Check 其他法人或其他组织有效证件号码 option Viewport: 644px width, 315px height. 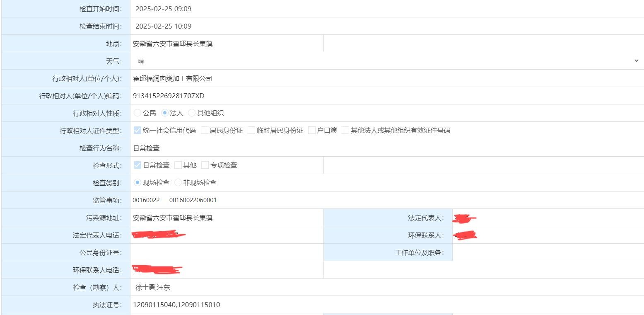[345, 130]
